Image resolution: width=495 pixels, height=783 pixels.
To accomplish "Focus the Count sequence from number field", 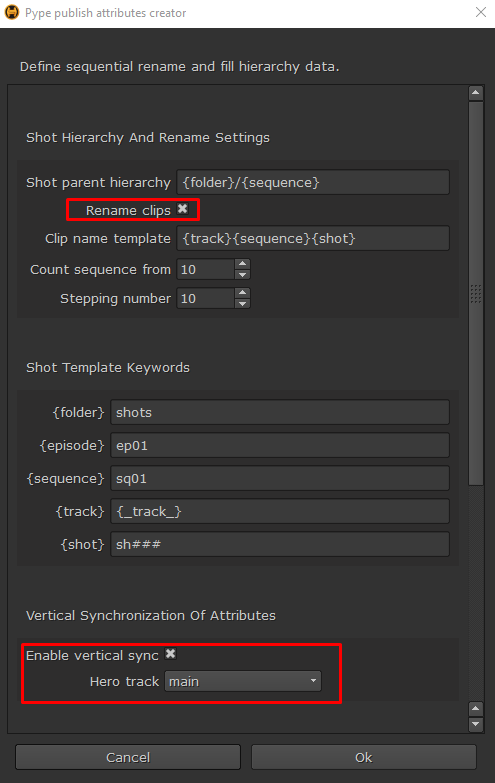I will click(205, 269).
